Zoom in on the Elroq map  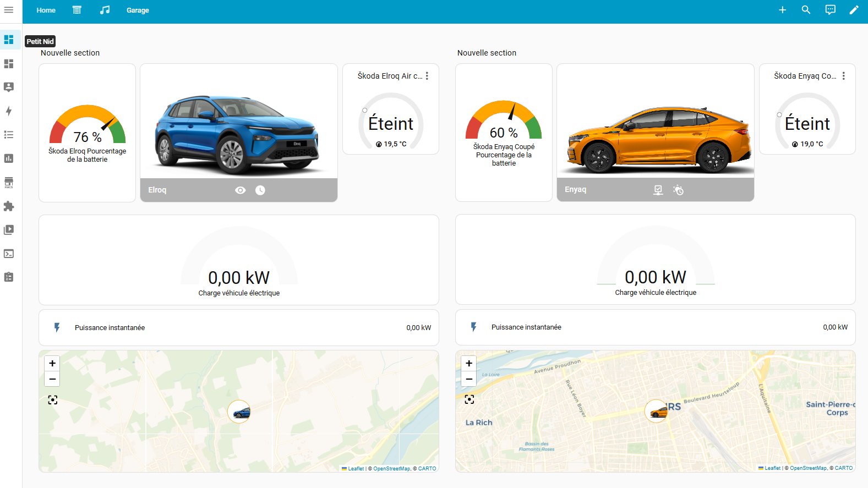coord(52,363)
